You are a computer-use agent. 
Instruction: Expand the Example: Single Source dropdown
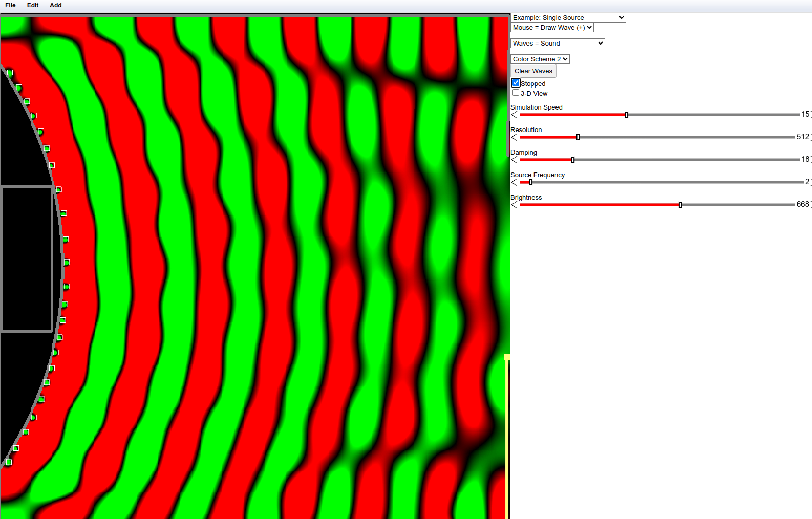point(568,17)
